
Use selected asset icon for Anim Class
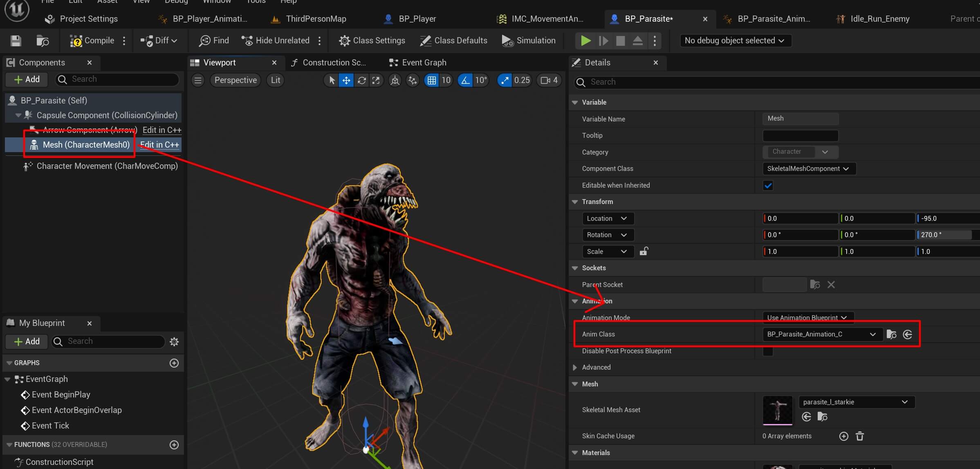tap(907, 334)
